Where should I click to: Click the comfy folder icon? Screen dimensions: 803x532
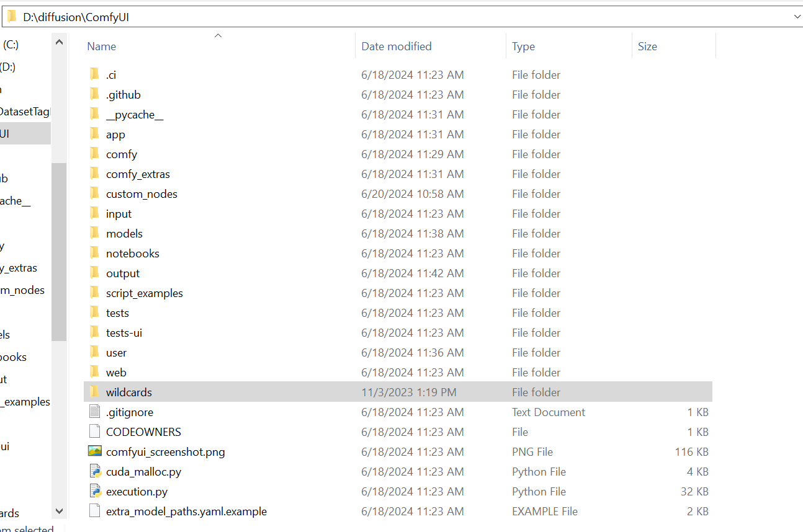94,154
